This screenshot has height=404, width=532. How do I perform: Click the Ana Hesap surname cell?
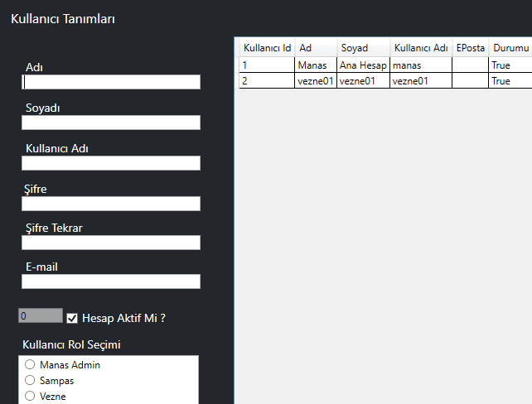coord(363,65)
